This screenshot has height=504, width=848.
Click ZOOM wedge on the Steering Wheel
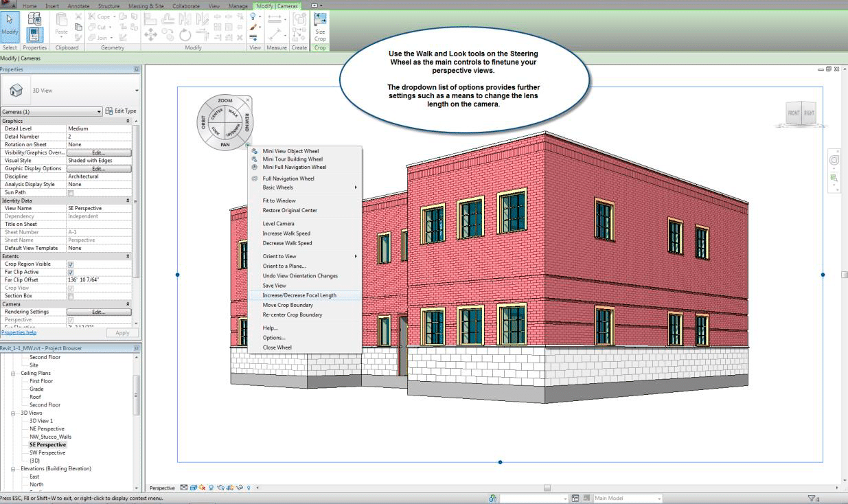225,101
